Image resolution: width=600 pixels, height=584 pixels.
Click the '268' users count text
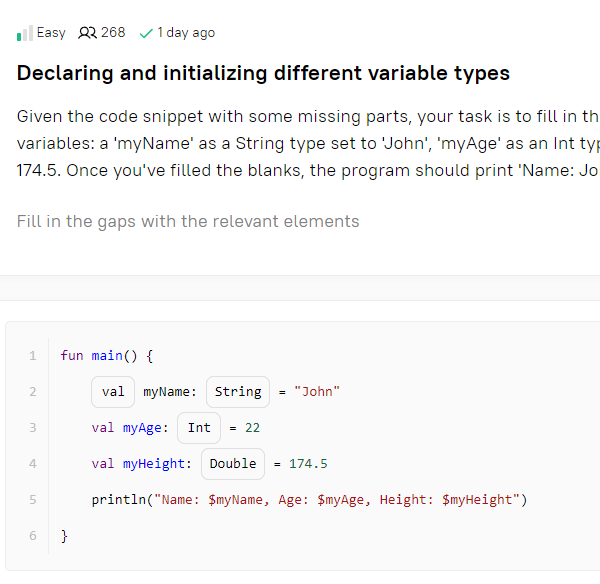tap(113, 33)
